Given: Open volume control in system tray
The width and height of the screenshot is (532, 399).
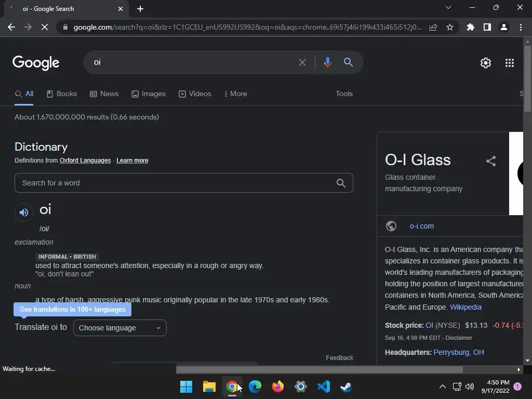Looking at the screenshot, I should point(470,387).
